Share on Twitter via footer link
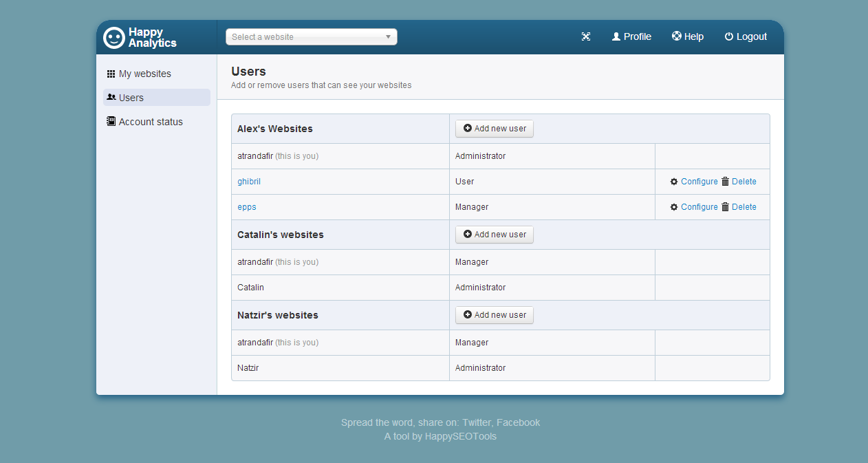The height and width of the screenshot is (463, 868). click(477, 422)
